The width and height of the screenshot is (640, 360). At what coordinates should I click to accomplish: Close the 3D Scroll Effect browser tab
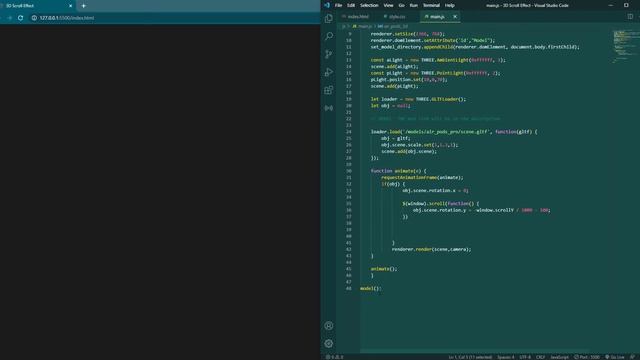(70, 6)
